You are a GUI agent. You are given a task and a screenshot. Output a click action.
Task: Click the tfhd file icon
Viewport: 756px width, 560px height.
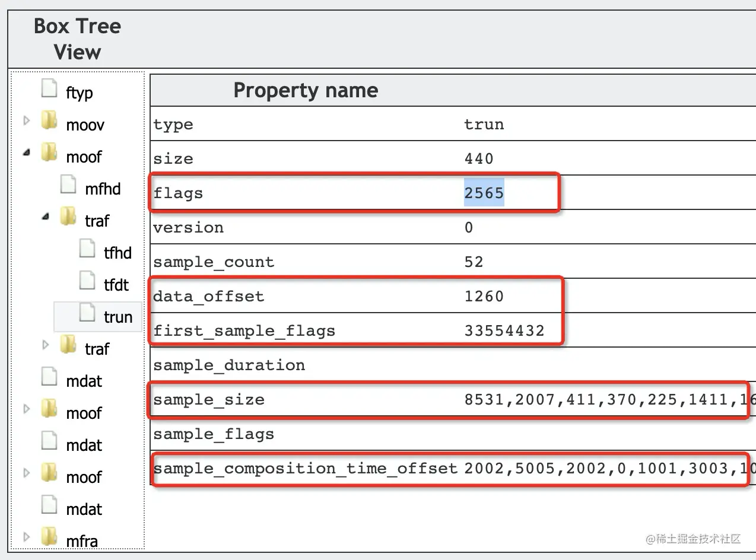(88, 249)
